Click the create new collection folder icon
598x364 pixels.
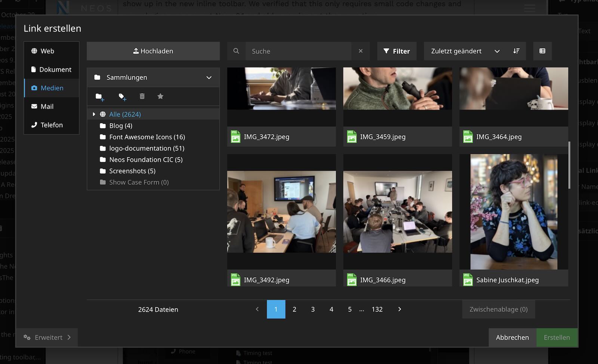99,97
